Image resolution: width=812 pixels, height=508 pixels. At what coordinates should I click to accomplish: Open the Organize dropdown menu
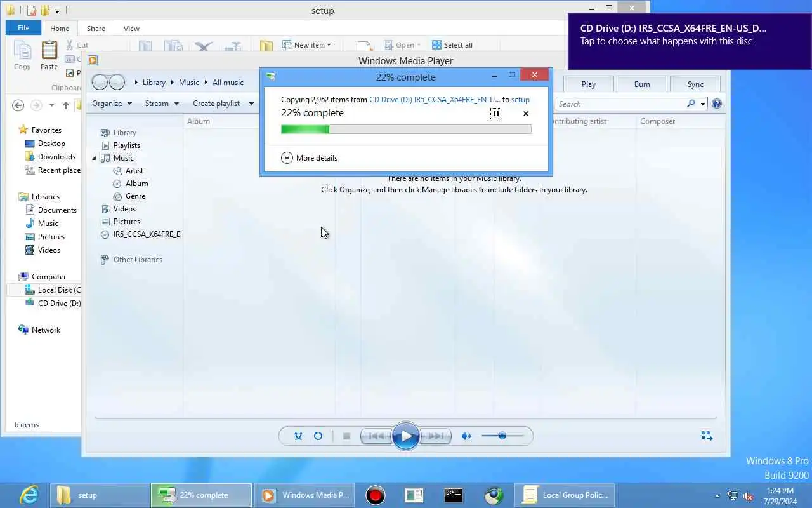[x=112, y=104]
